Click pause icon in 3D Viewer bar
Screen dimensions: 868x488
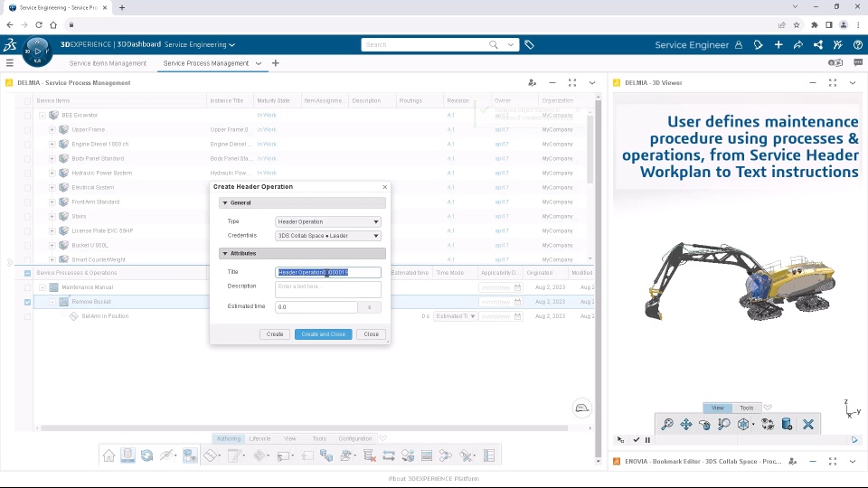tap(647, 440)
